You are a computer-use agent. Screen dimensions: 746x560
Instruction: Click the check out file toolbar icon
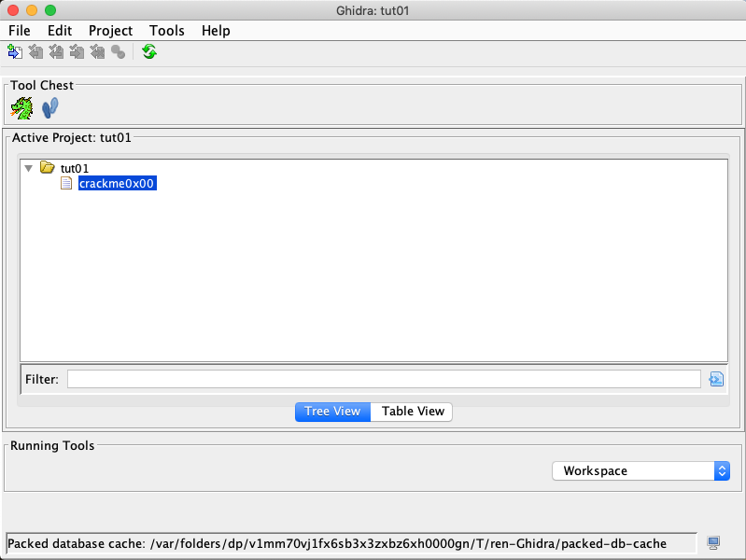35,52
